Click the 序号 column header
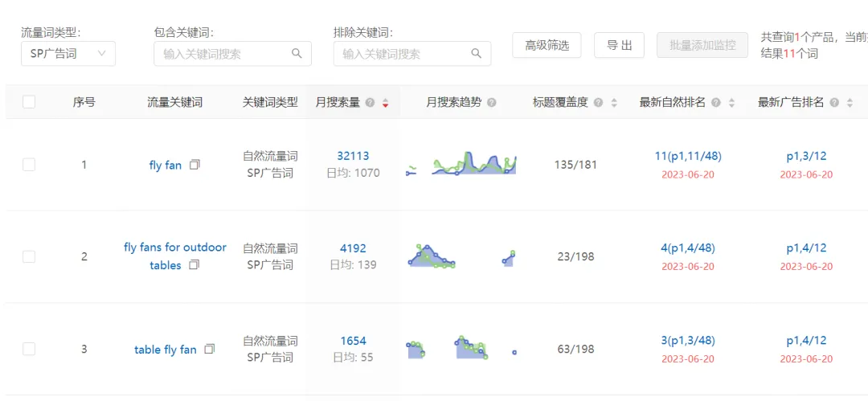The image size is (868, 401). pyautogui.click(x=84, y=103)
